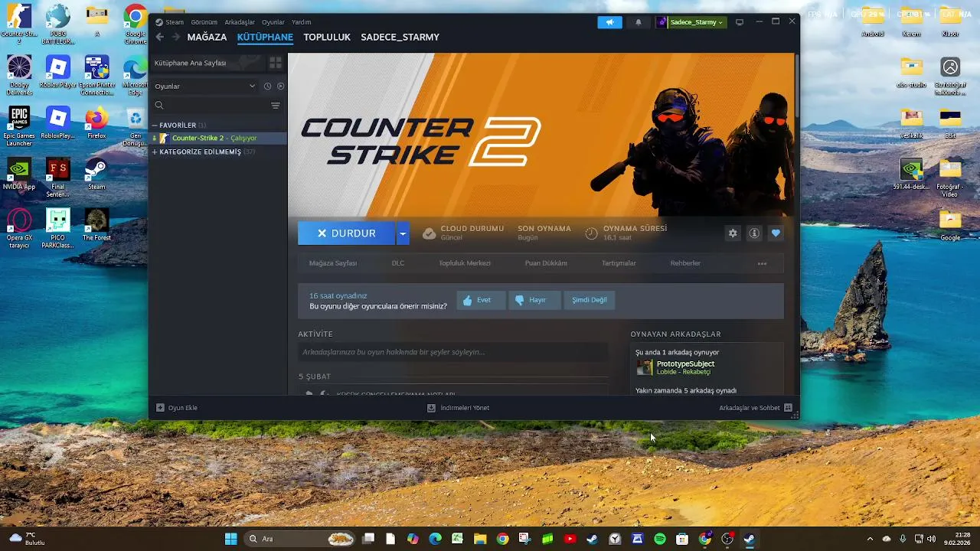
Task: Open İndirmeleri Yönet downloads manager
Action: [458, 408]
